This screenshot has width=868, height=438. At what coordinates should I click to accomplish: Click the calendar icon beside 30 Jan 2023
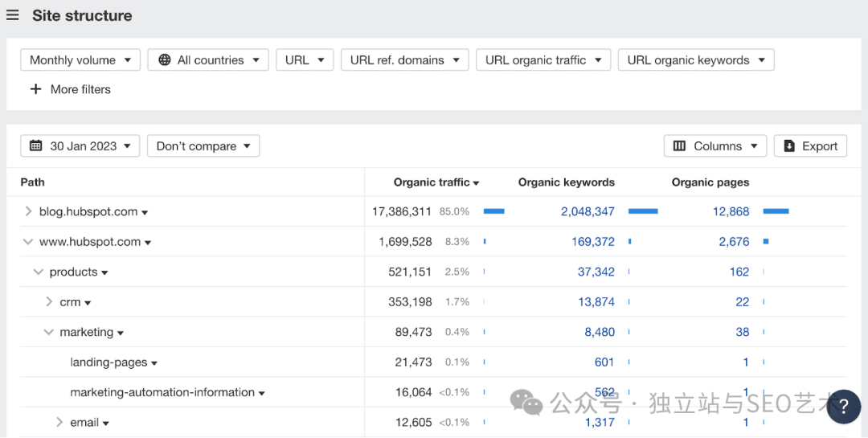36,145
